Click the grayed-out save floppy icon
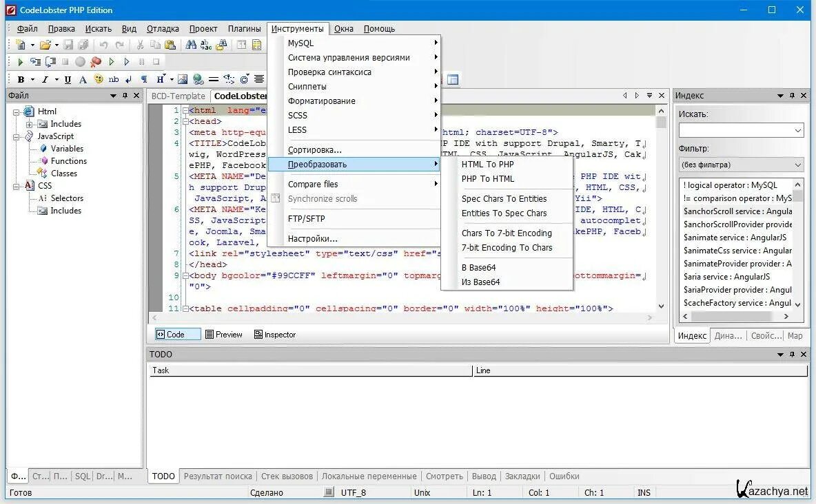 pos(68,45)
